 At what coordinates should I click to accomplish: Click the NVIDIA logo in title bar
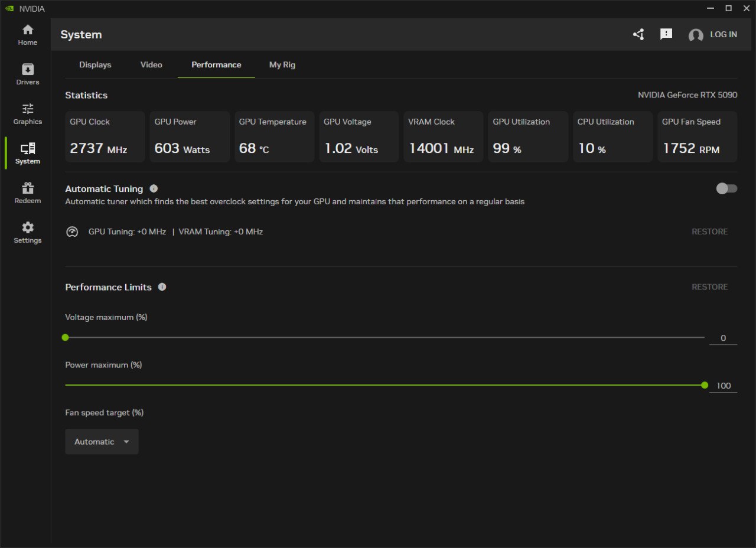click(9, 8)
